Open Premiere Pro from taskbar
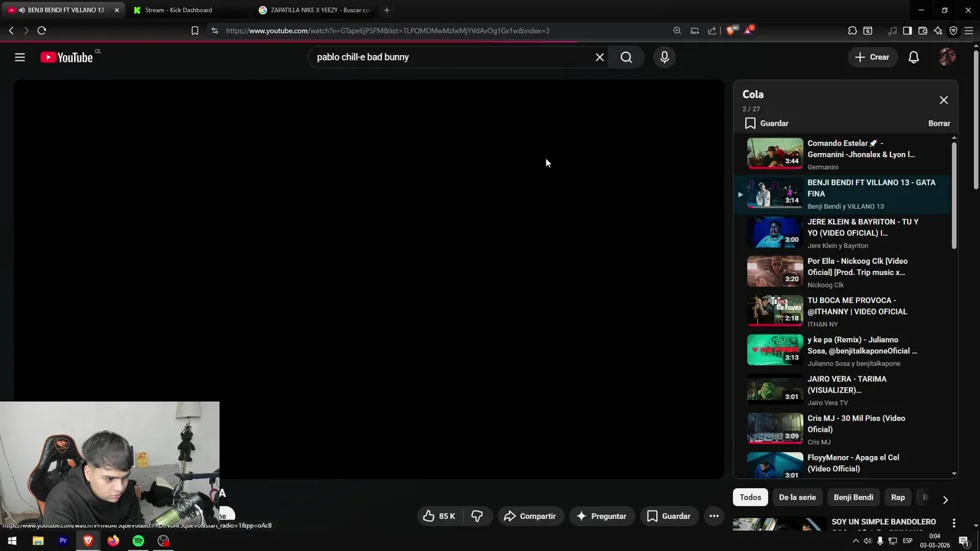The image size is (980, 551). (x=63, y=541)
